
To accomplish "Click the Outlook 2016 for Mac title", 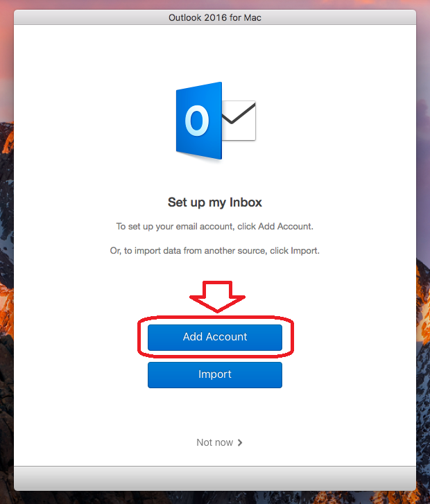I will (215, 17).
